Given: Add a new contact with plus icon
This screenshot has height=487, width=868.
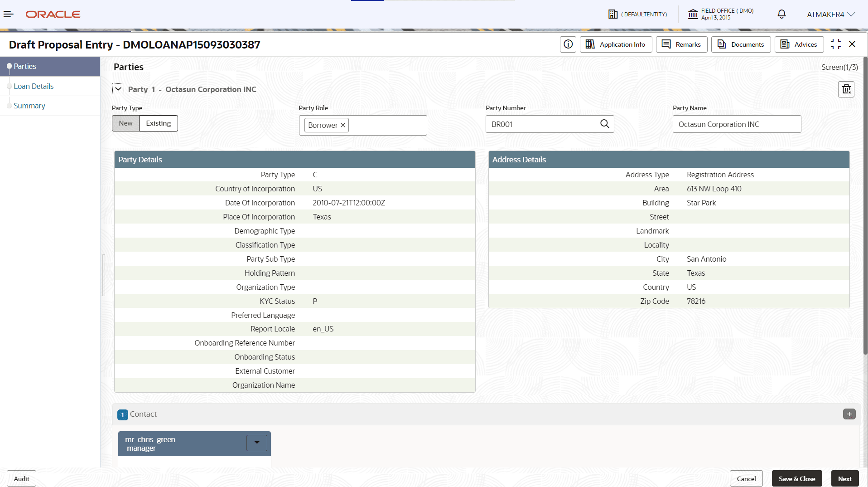Looking at the screenshot, I should [849, 414].
